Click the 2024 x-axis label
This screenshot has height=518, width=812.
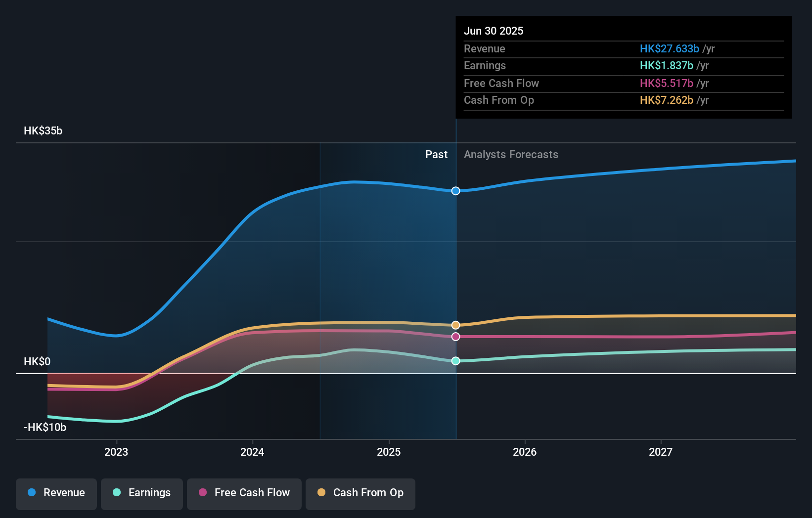(252, 452)
